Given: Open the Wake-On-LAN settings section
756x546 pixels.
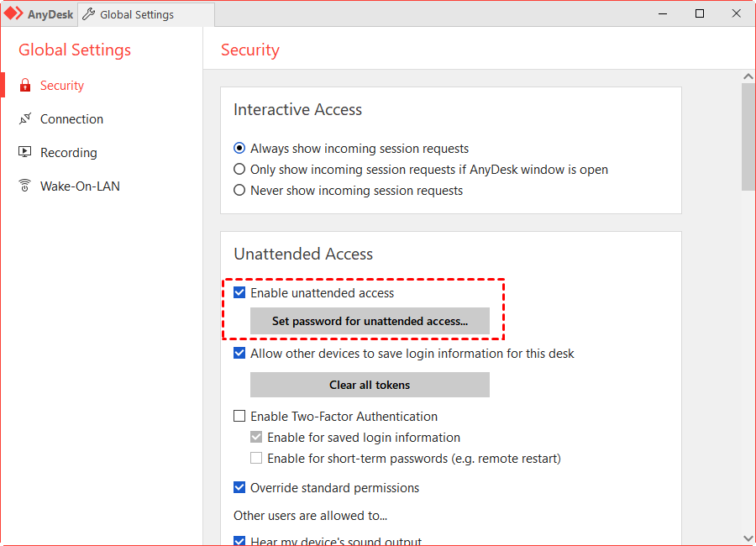Looking at the screenshot, I should (x=80, y=186).
